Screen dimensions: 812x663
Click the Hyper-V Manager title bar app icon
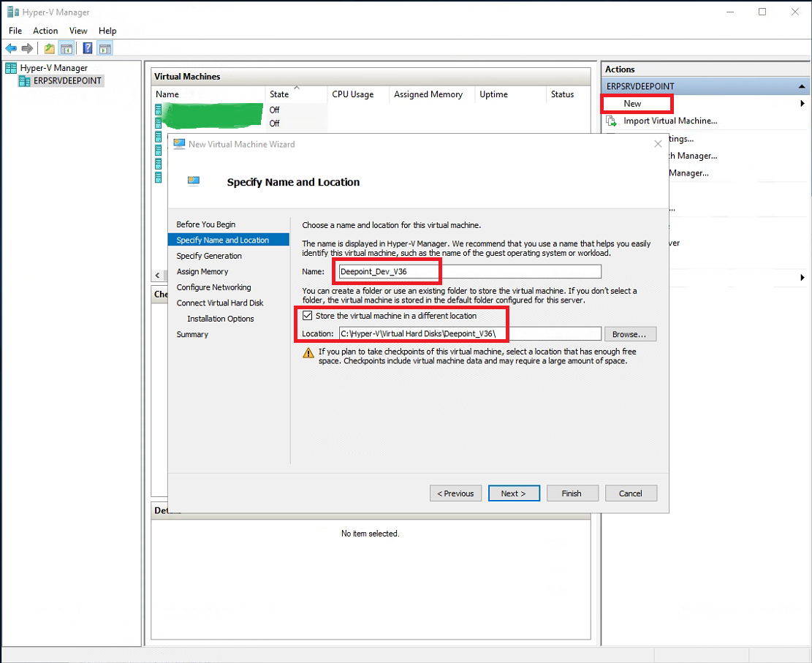coord(13,12)
